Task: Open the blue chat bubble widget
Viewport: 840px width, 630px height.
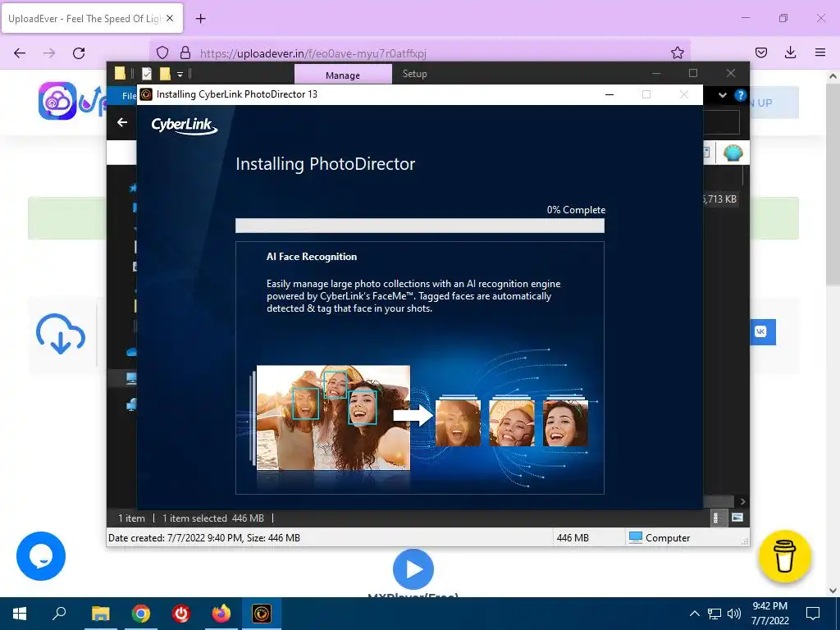Action: point(41,556)
